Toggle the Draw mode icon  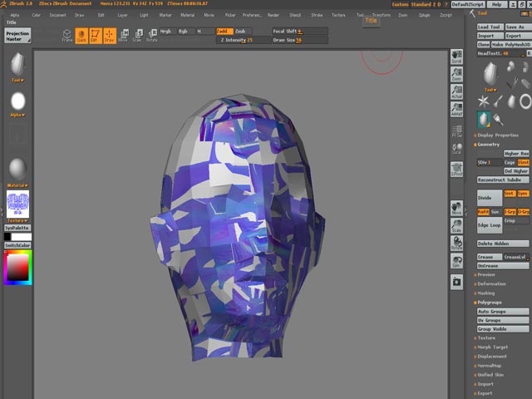click(x=109, y=36)
